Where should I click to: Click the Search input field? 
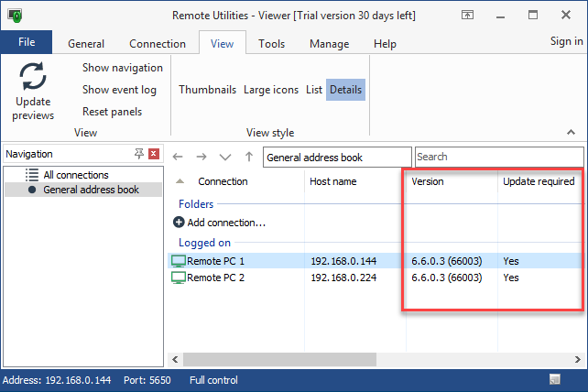498,158
